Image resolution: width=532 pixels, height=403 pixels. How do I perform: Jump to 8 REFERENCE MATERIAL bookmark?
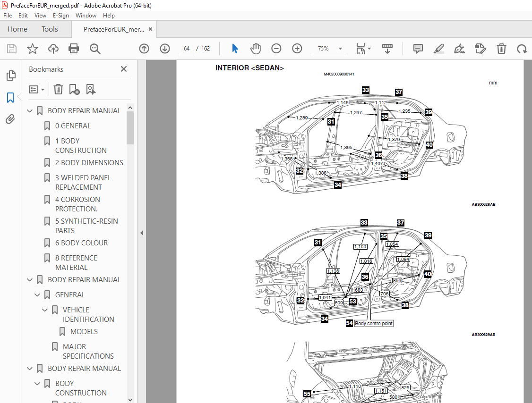pos(76,263)
